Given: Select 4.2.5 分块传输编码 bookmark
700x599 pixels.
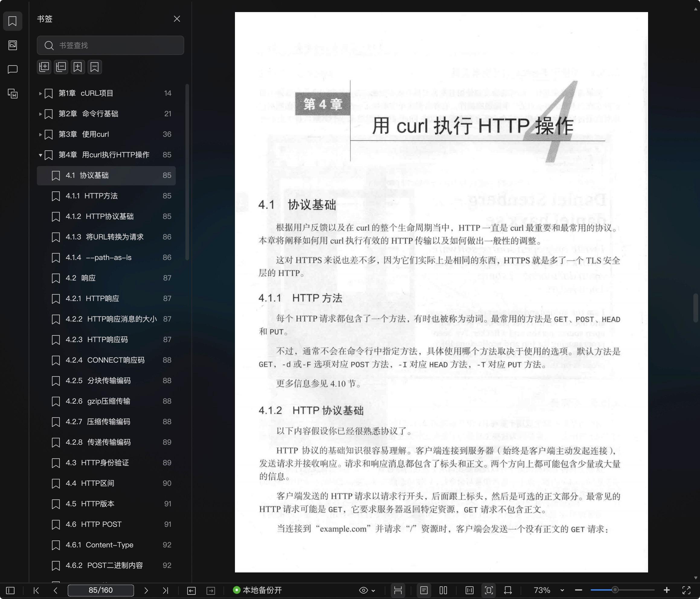Looking at the screenshot, I should [106, 381].
